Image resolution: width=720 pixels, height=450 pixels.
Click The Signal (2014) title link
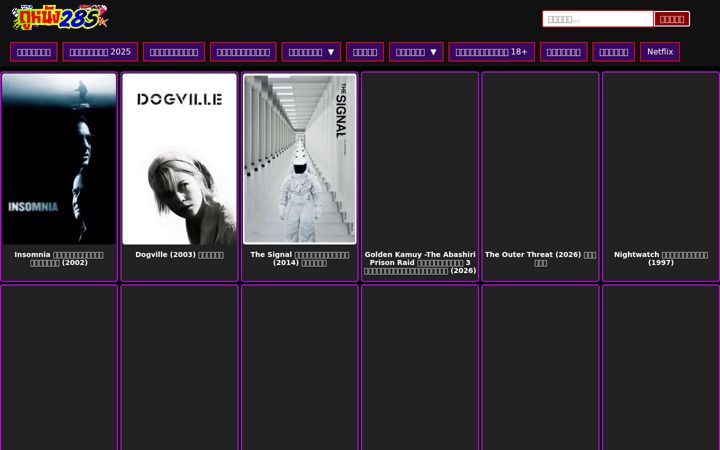pos(300,259)
